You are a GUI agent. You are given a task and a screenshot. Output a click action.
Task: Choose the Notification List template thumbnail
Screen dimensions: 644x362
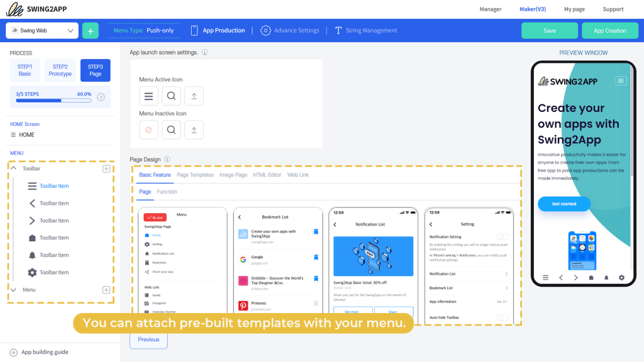pos(374,261)
